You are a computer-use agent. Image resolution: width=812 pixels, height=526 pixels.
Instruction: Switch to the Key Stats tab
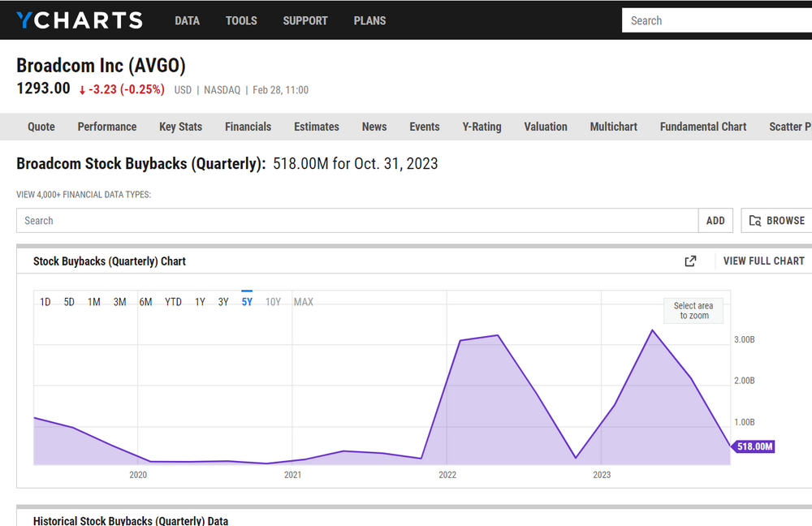tap(180, 127)
